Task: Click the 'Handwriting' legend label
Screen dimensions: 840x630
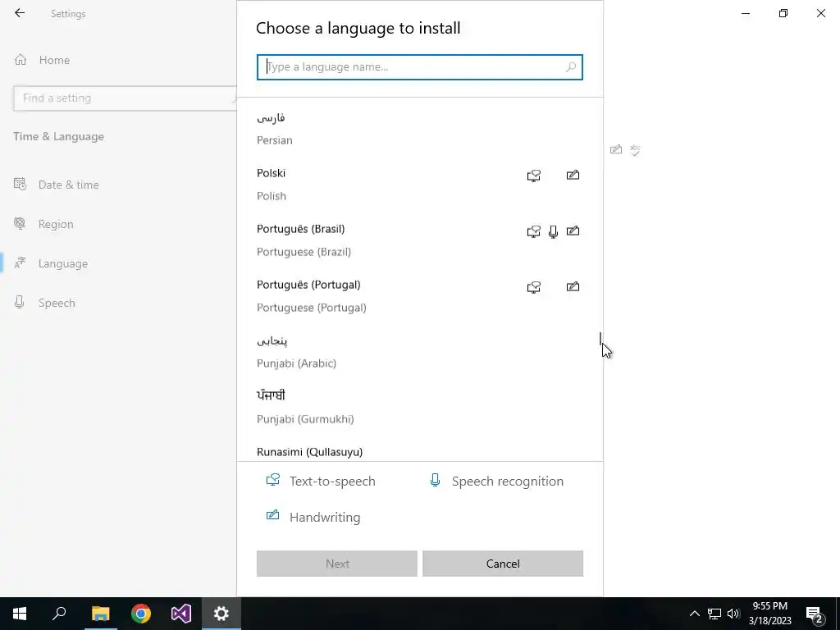Action: click(325, 517)
